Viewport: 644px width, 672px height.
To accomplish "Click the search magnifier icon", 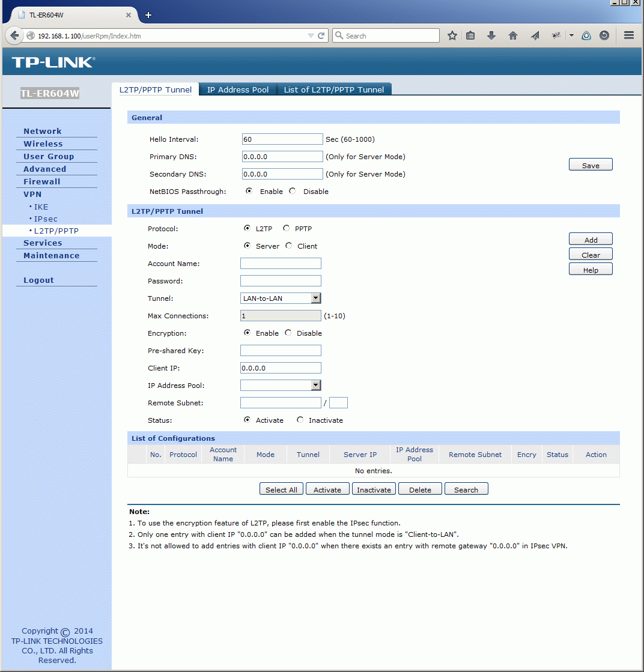I will point(339,35).
